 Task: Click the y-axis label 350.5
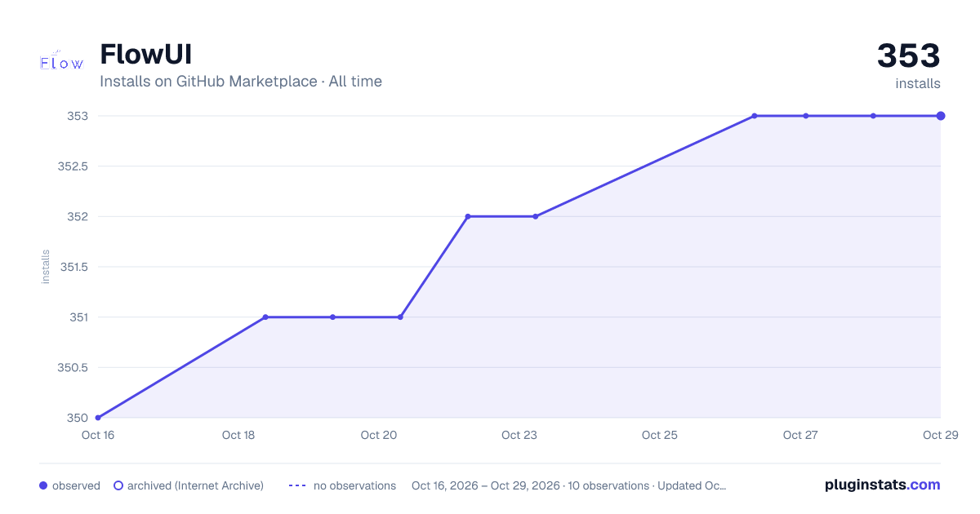point(73,367)
